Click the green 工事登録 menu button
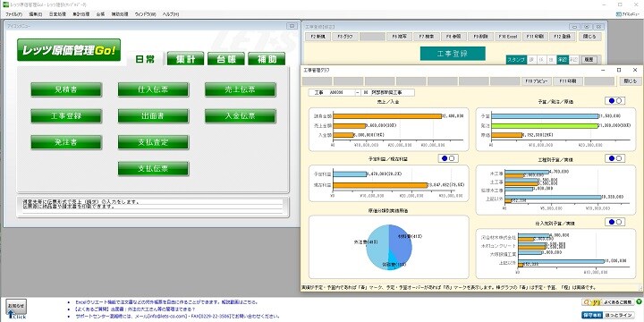The width and height of the screenshot is (644, 322). 65,115
